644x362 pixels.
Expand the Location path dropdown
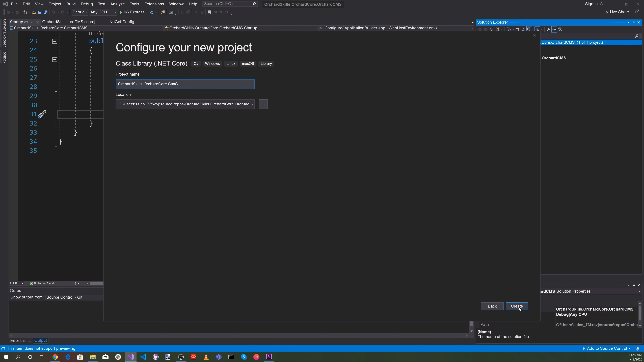point(253,104)
